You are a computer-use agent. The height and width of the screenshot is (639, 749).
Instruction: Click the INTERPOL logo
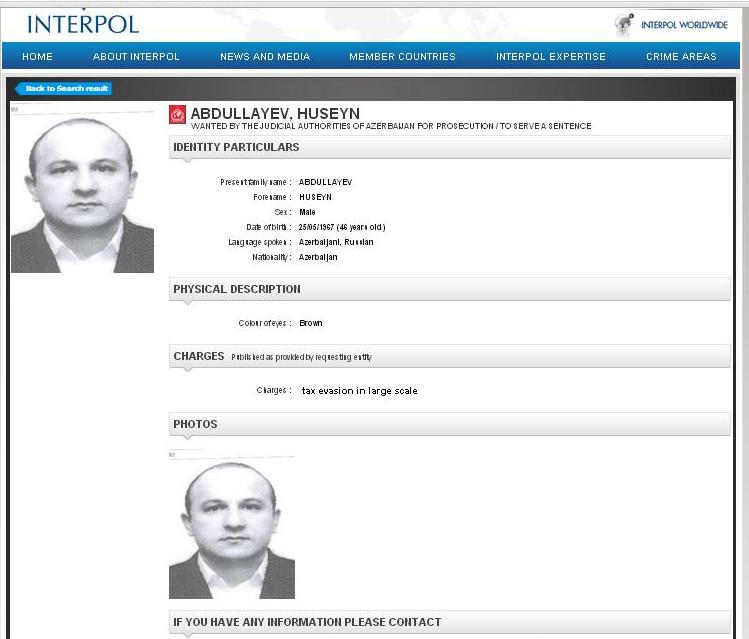(83, 24)
